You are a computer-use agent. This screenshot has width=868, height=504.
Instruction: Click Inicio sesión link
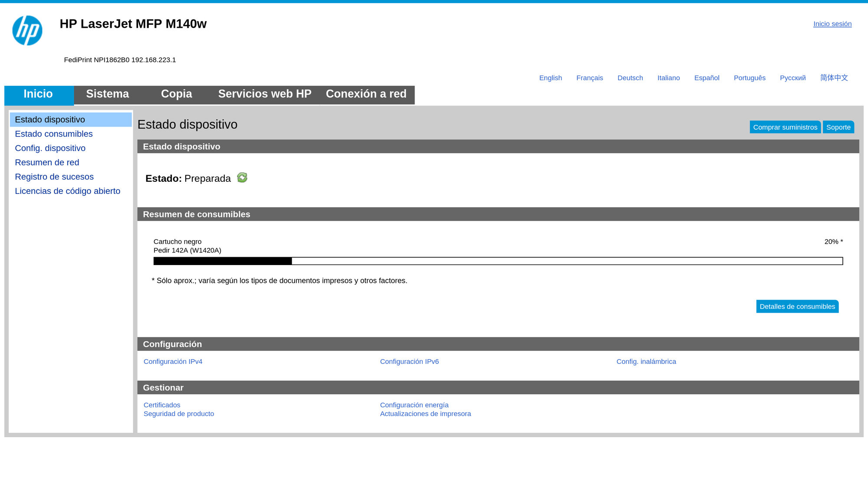[x=832, y=24]
